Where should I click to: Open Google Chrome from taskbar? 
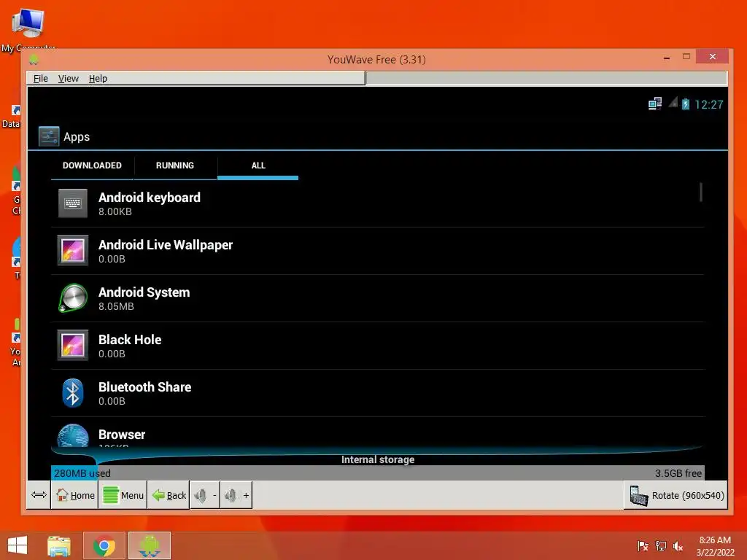(104, 545)
